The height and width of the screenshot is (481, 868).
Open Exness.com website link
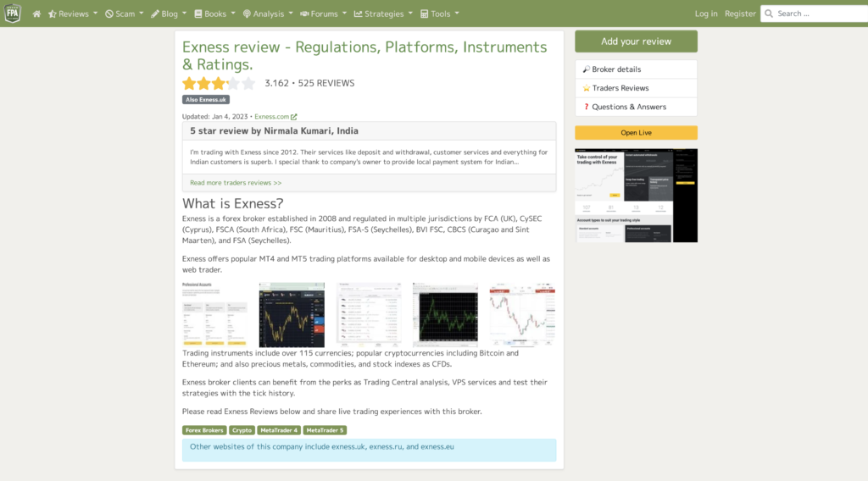point(272,117)
